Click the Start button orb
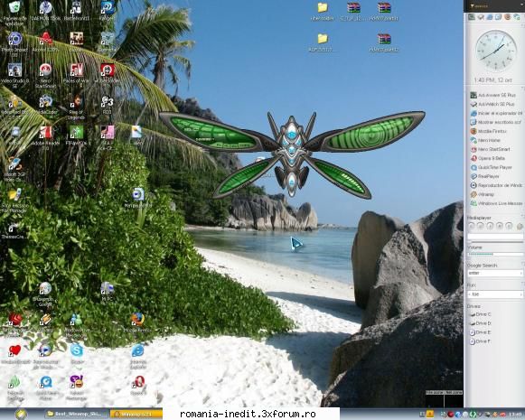 [x=21, y=415]
